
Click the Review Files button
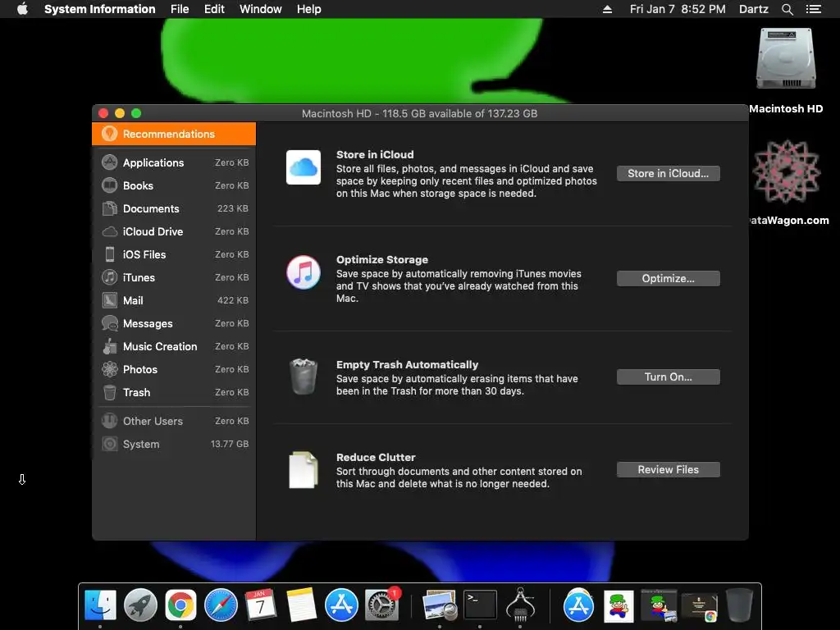[668, 470]
